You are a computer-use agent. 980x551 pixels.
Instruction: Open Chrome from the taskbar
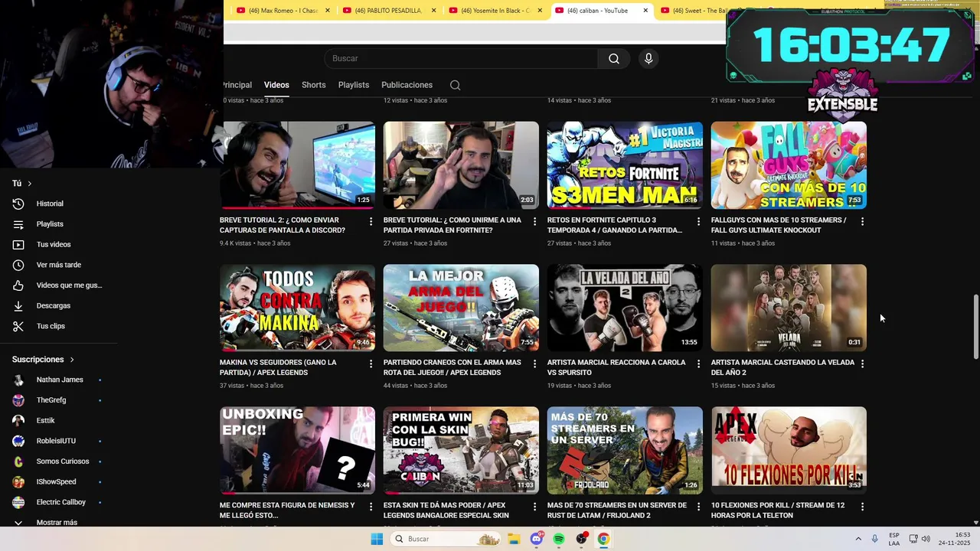(x=603, y=539)
